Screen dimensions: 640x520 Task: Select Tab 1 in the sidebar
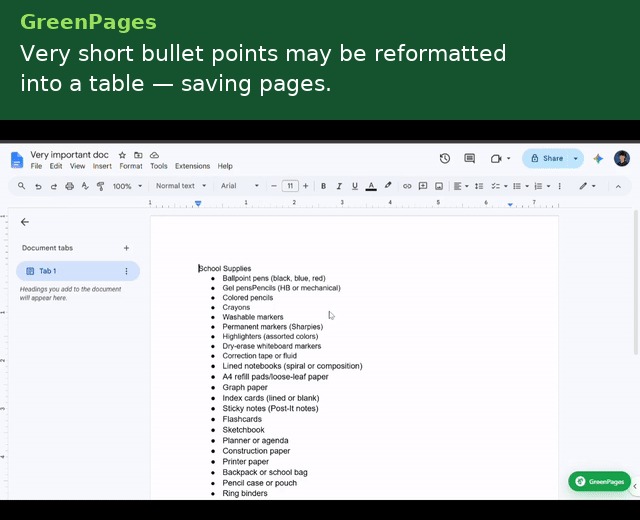pos(78,271)
